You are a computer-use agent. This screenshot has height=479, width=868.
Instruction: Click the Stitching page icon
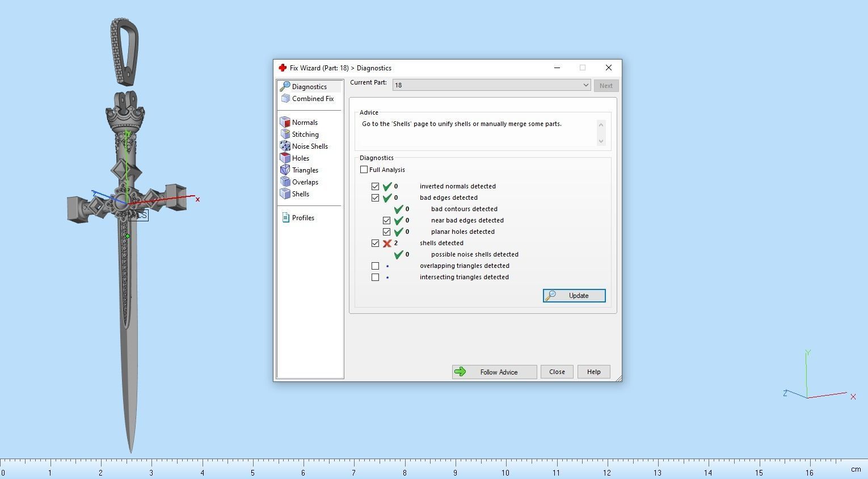pyautogui.click(x=285, y=135)
